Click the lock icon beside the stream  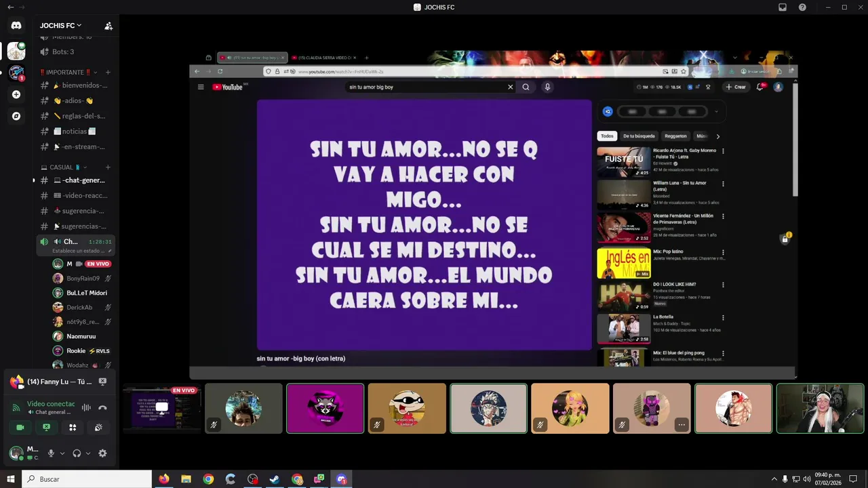tap(785, 239)
